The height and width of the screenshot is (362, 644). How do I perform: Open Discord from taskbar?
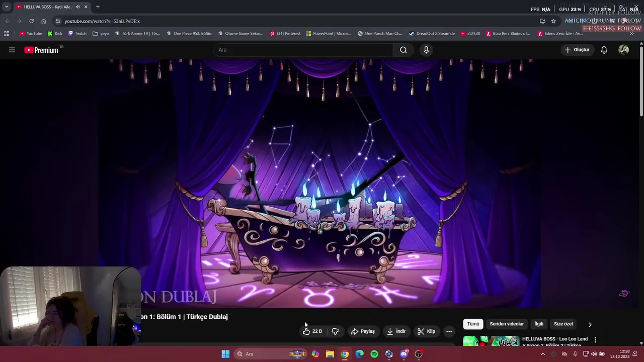point(404,354)
